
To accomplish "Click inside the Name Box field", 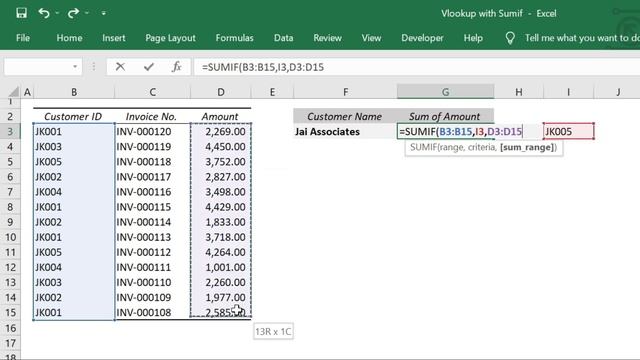I will pyautogui.click(x=38, y=67).
